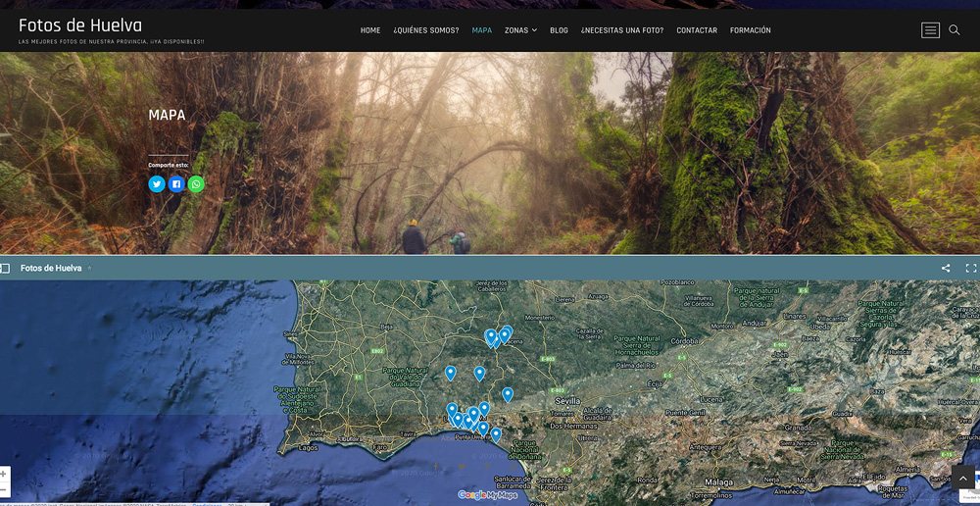This screenshot has width=980, height=506.
Task: Open the hamburger side panel icon
Action: click(930, 30)
